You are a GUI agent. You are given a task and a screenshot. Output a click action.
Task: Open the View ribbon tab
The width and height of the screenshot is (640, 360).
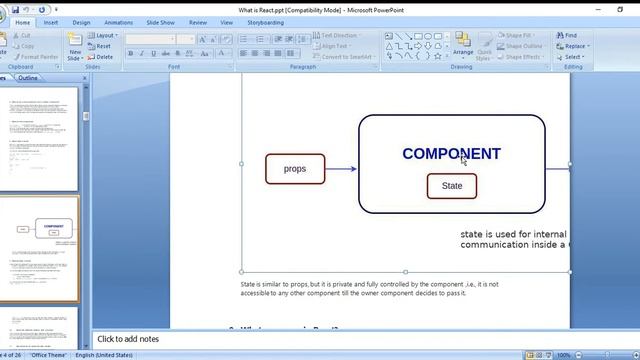pyautogui.click(x=227, y=23)
